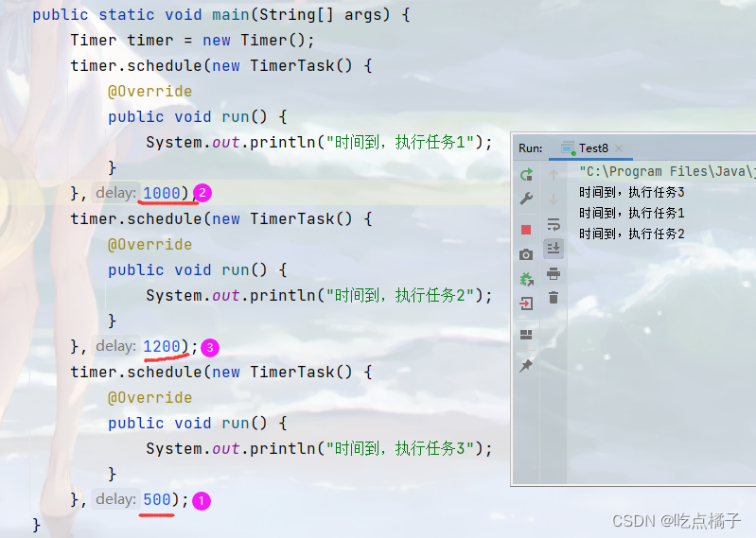Click the down stack trace arrow
Viewport: 756px width, 538px height.
click(554, 199)
